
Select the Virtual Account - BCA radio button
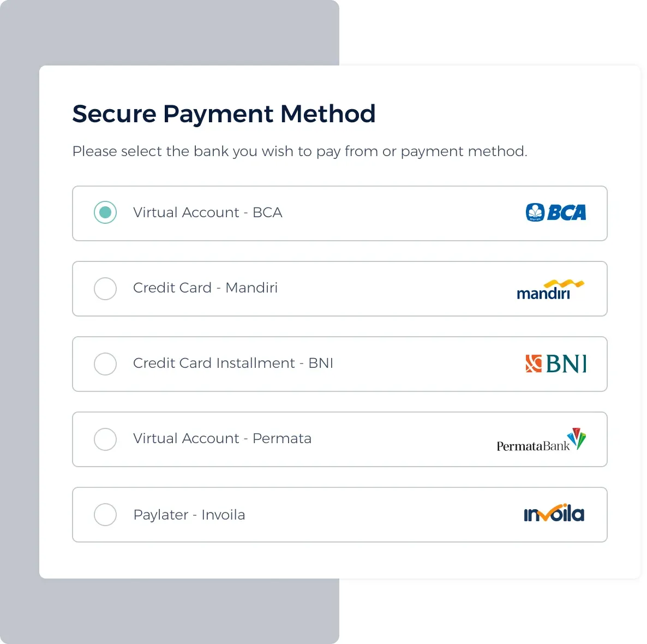pos(105,212)
